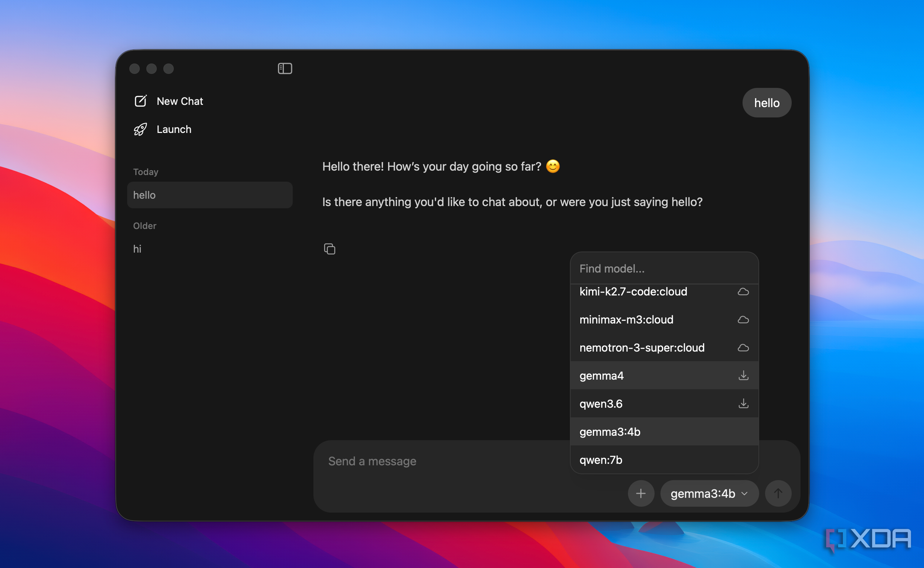
Task: Click cloud icon next to minimax-m3:cloud
Action: 743,320
